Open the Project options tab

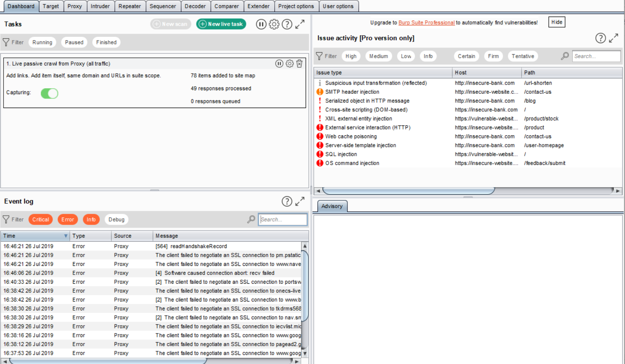296,6
